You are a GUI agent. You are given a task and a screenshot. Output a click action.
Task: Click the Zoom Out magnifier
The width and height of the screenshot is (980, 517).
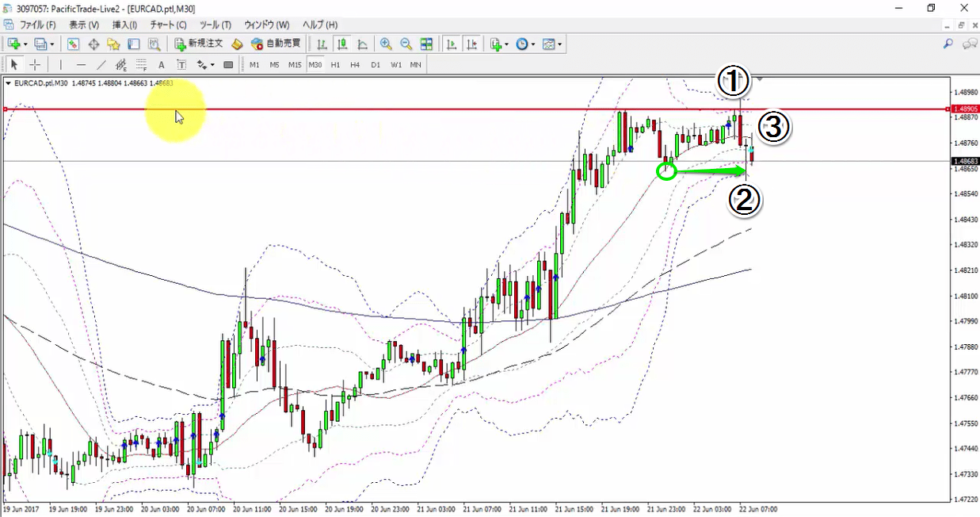coord(406,44)
